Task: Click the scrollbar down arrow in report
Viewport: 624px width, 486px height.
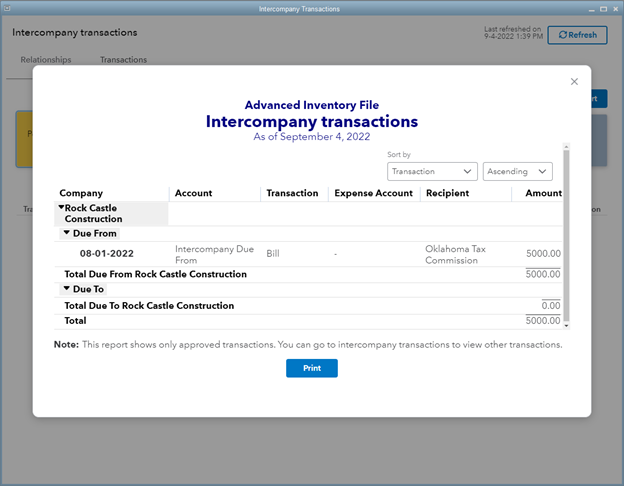Action: [566, 325]
